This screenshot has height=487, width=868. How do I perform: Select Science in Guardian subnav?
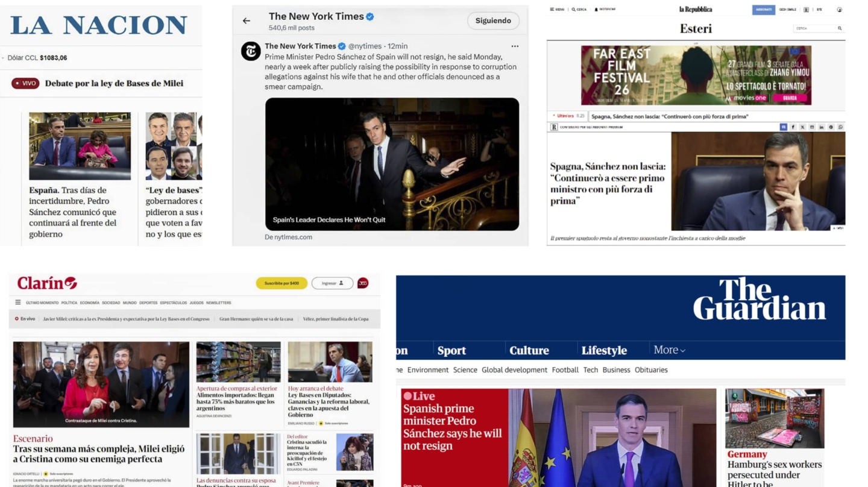[465, 370]
